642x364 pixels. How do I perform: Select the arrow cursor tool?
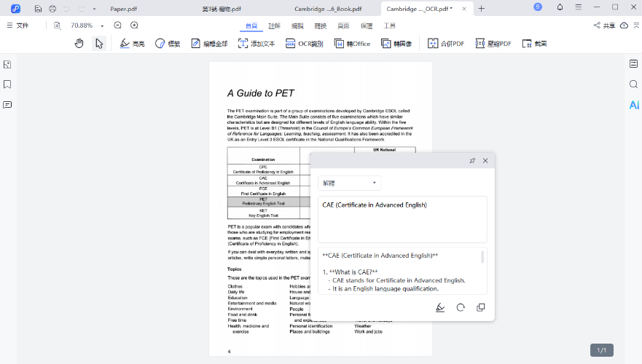(98, 44)
